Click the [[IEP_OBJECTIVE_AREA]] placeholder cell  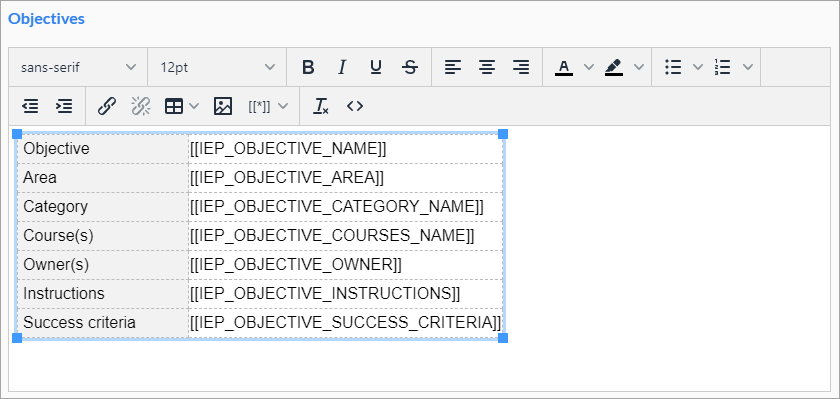click(346, 178)
